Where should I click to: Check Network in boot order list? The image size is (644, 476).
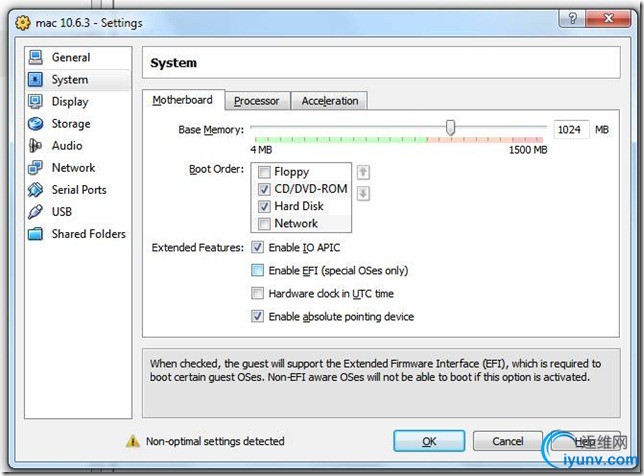point(264,223)
